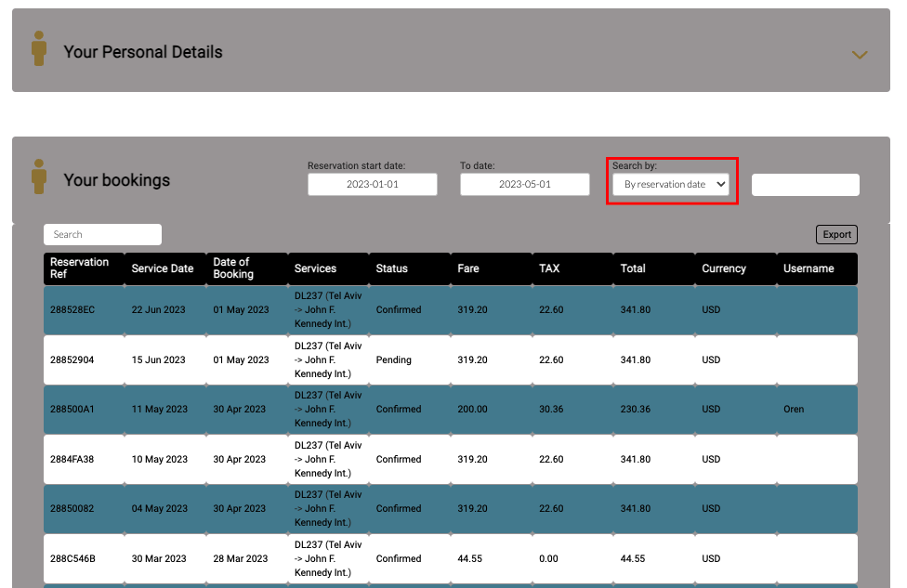Open the Search by dropdown
The image size is (907, 588).
pos(670,185)
